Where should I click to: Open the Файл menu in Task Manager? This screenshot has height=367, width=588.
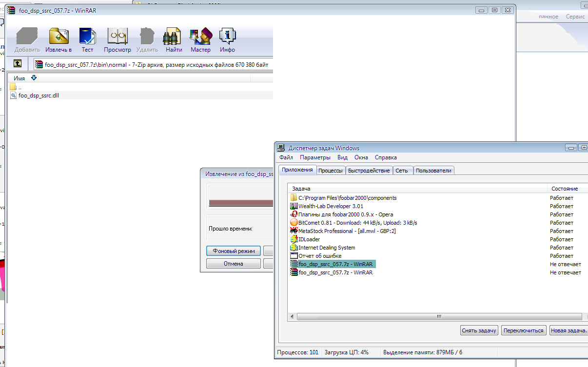[286, 157]
